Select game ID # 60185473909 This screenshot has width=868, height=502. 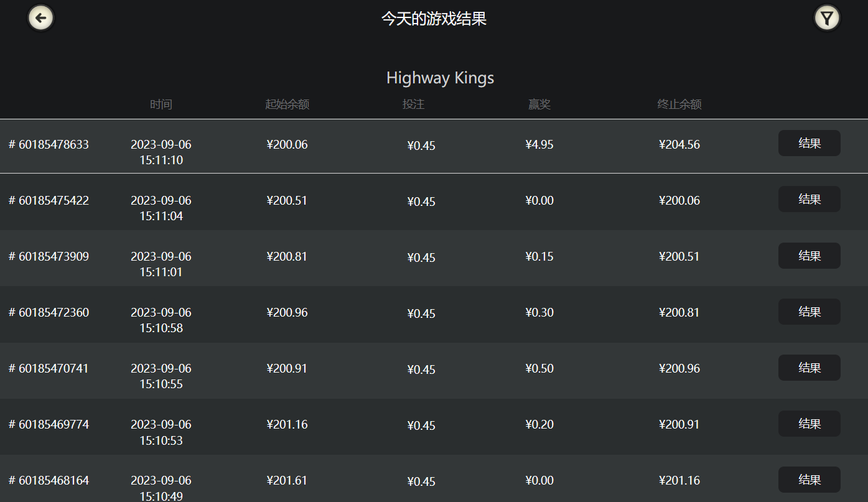(49, 257)
